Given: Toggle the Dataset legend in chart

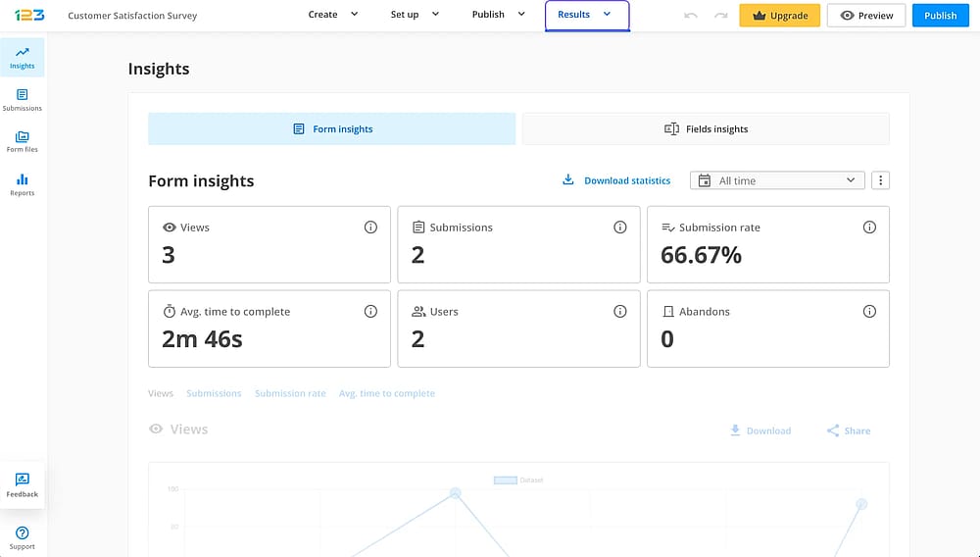Looking at the screenshot, I should tap(518, 481).
